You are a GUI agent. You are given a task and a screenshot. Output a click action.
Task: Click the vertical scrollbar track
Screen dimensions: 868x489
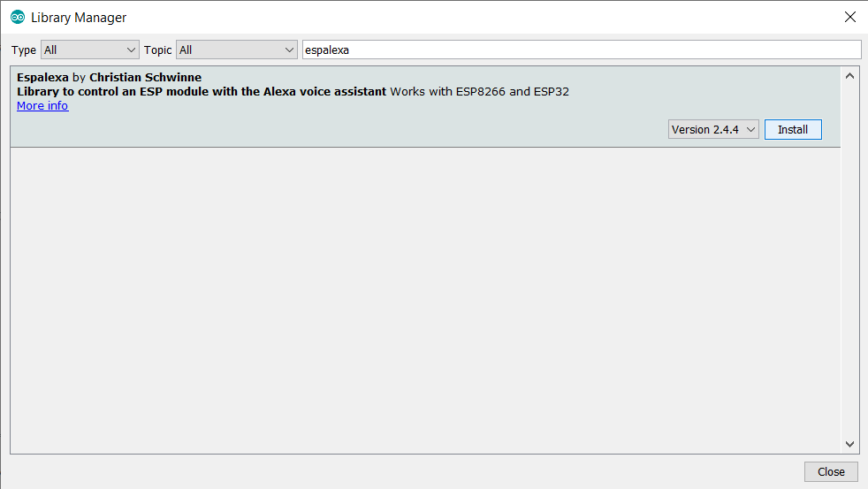point(849,260)
